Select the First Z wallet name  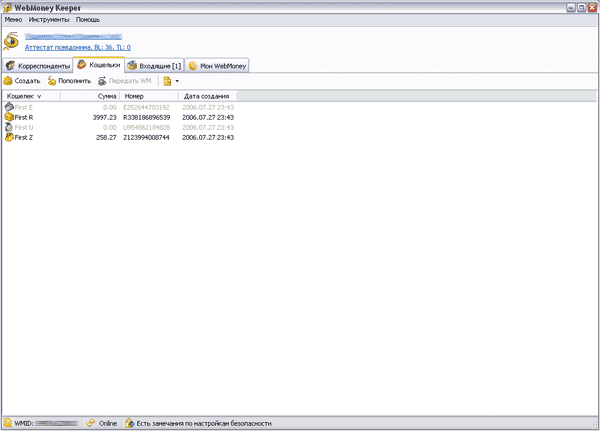24,137
